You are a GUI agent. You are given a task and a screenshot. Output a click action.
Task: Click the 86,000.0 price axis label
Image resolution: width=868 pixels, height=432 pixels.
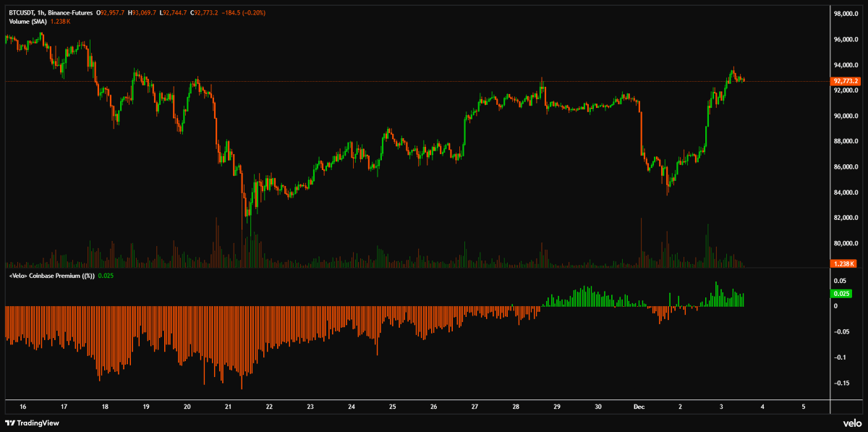[847, 166]
